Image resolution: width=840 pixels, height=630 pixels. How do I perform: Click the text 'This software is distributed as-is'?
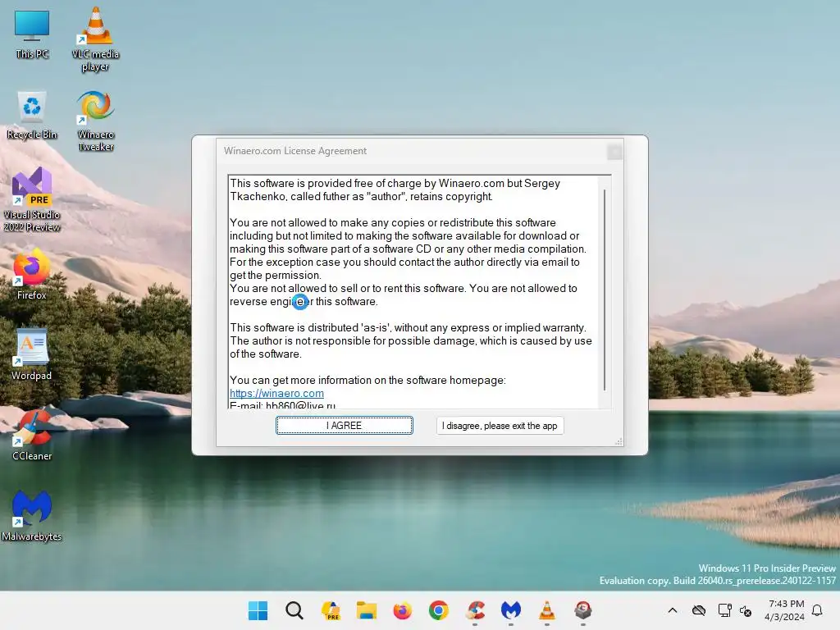click(x=309, y=327)
